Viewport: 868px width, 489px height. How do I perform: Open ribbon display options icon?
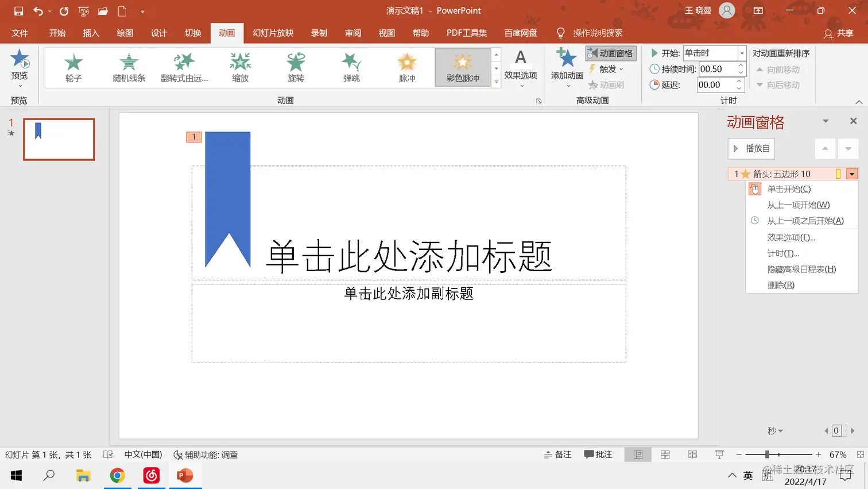pyautogui.click(x=758, y=10)
